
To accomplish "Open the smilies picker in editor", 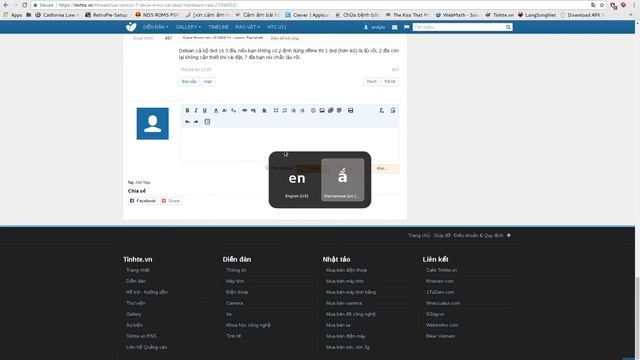I will point(313,110).
